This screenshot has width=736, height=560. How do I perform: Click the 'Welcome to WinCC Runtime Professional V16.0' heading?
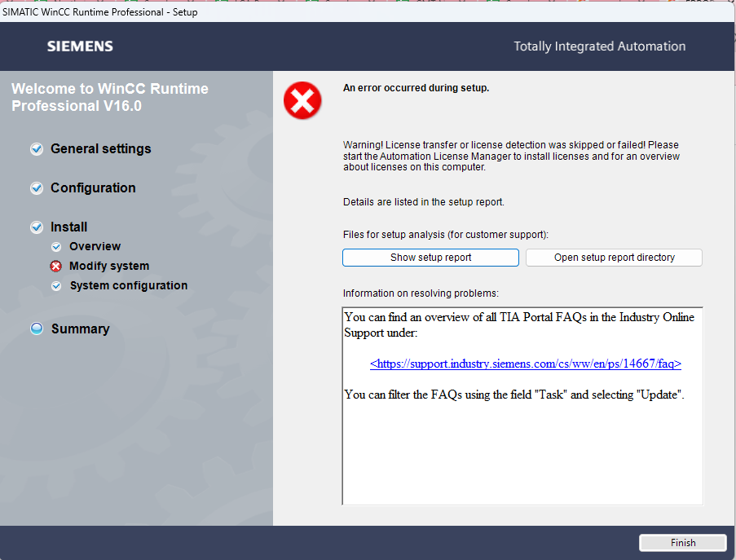[110, 97]
